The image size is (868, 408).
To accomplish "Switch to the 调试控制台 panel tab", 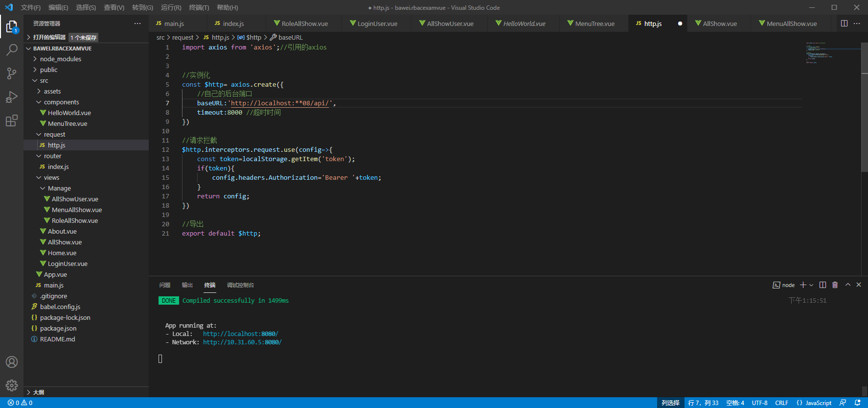I will 240,285.
